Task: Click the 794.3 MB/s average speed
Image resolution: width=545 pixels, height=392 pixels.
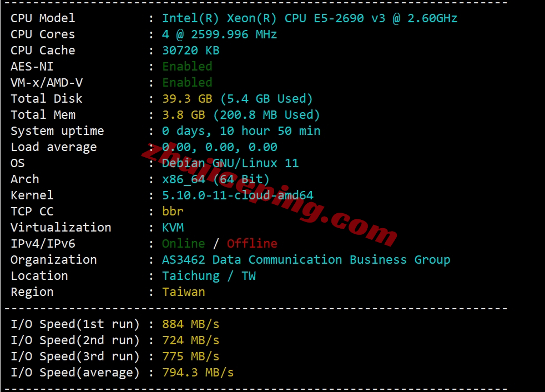Action: tap(198, 373)
